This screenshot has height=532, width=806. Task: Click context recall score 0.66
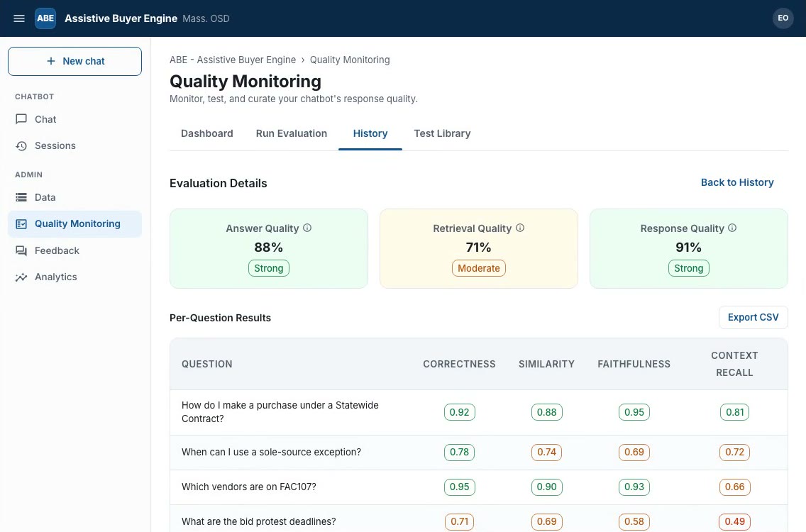point(734,487)
